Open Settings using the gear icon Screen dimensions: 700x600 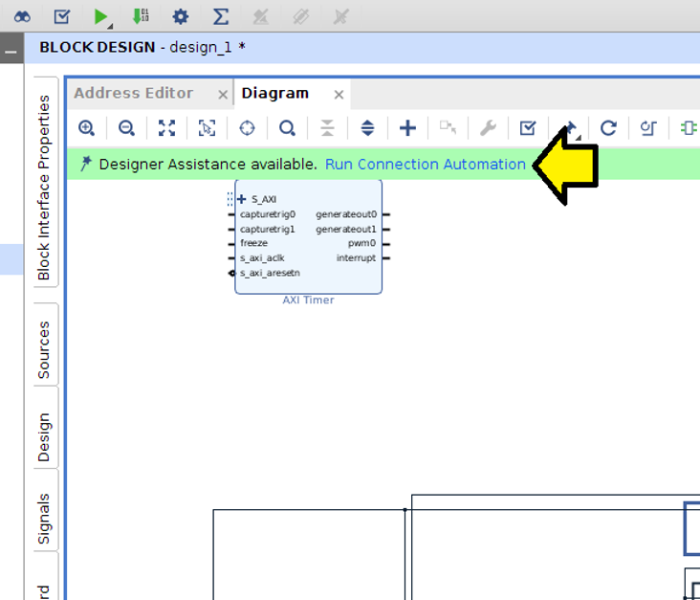181,16
